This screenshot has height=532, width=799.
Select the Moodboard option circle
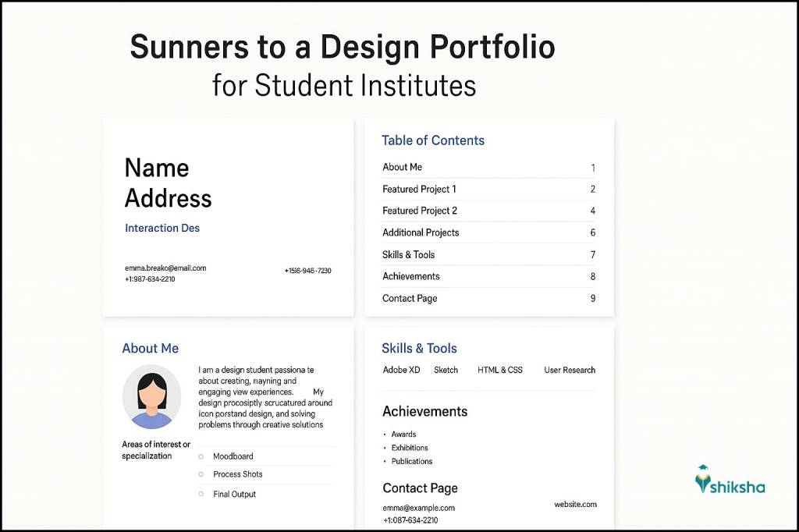tap(201, 455)
